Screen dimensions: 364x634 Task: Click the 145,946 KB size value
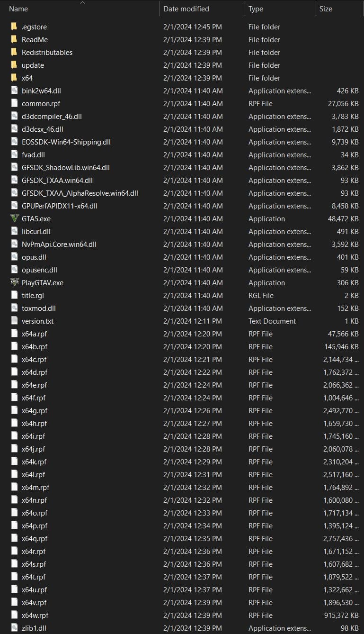[341, 346]
